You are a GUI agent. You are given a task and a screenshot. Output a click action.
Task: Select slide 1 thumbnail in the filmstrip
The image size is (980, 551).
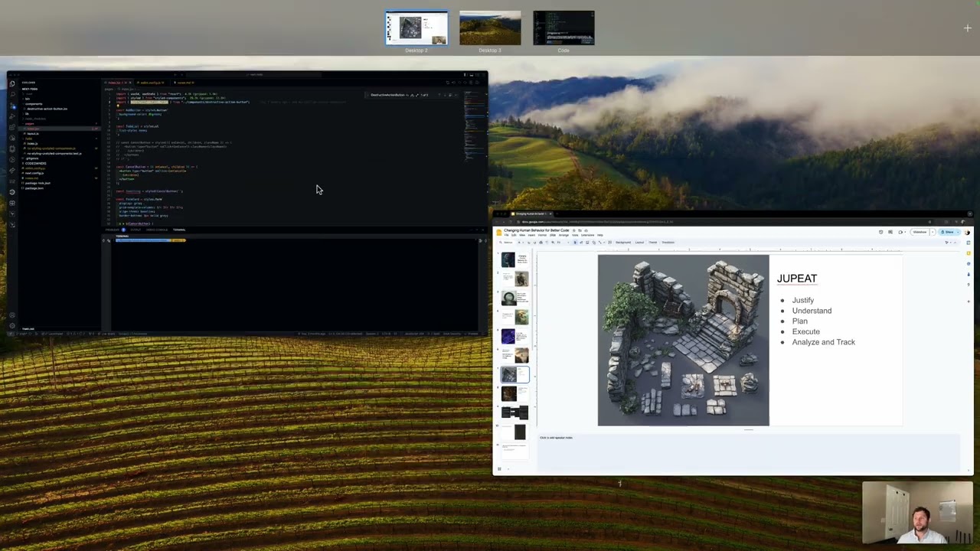[x=514, y=260]
